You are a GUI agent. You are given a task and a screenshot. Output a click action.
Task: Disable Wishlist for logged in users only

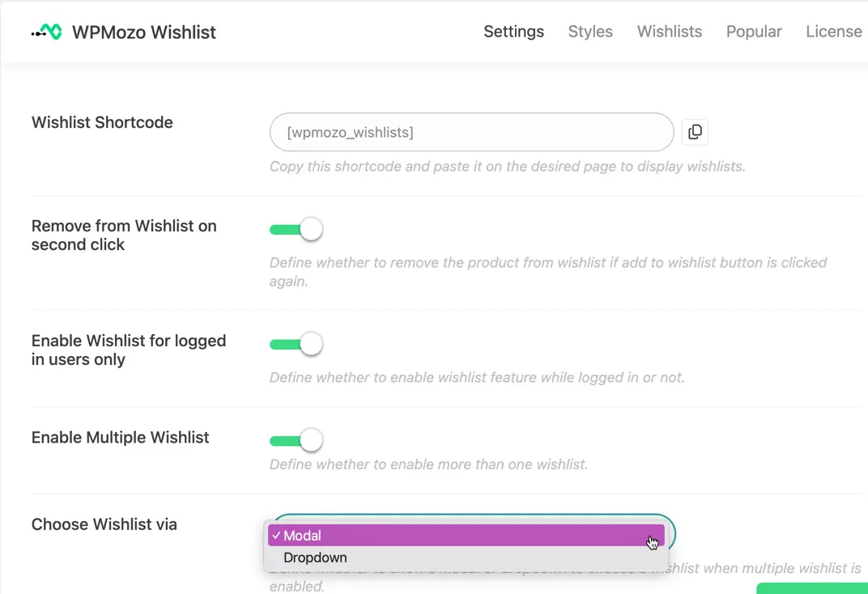coord(296,344)
